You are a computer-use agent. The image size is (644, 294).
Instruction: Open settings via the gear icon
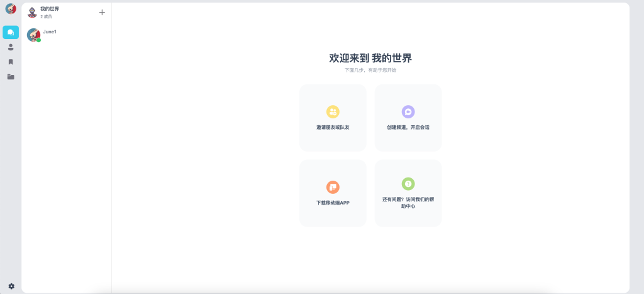pyautogui.click(x=11, y=286)
